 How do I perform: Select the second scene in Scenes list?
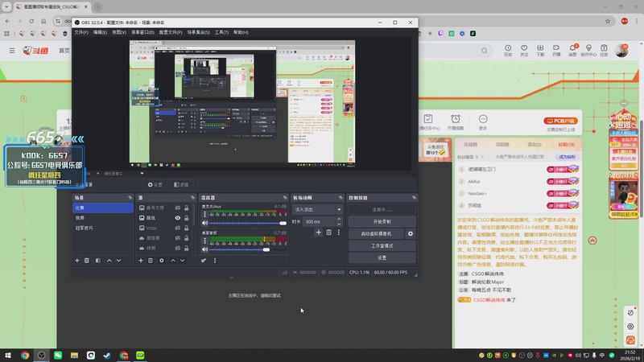pyautogui.click(x=103, y=218)
